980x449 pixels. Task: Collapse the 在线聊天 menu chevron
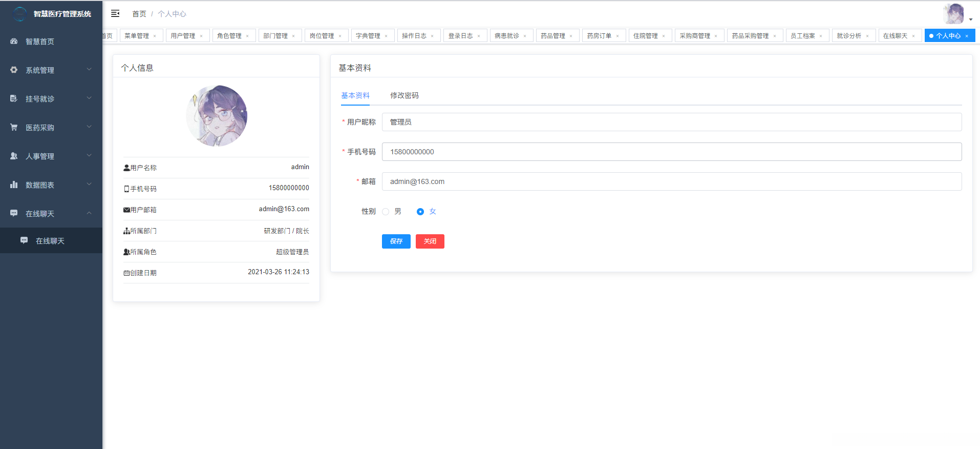89,213
